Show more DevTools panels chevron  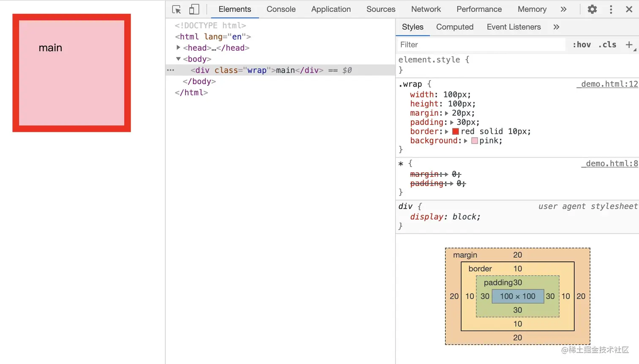pyautogui.click(x=563, y=9)
